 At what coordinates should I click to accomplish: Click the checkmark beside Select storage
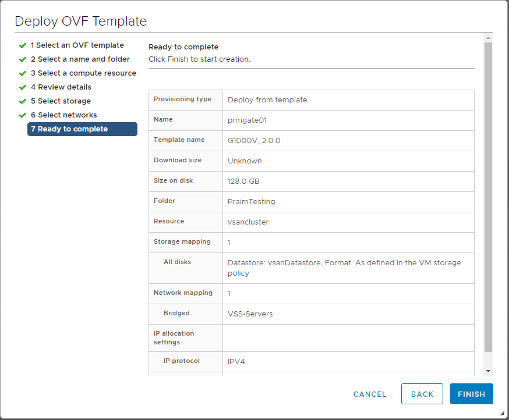(x=23, y=101)
